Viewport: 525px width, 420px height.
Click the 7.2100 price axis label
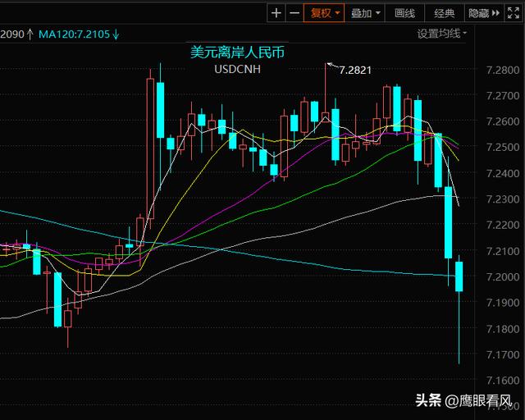click(x=503, y=251)
